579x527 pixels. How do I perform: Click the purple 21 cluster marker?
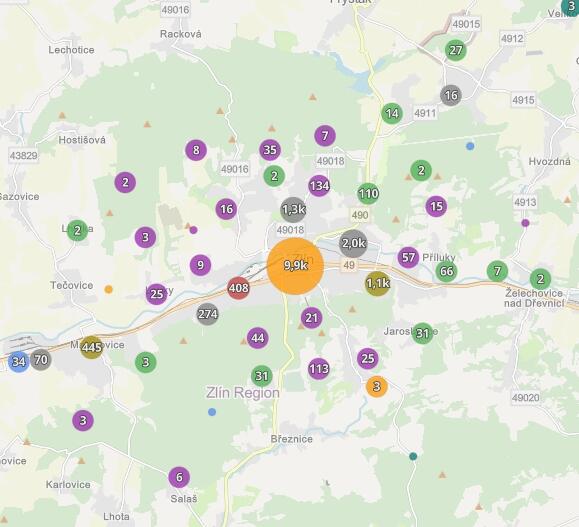click(x=312, y=318)
